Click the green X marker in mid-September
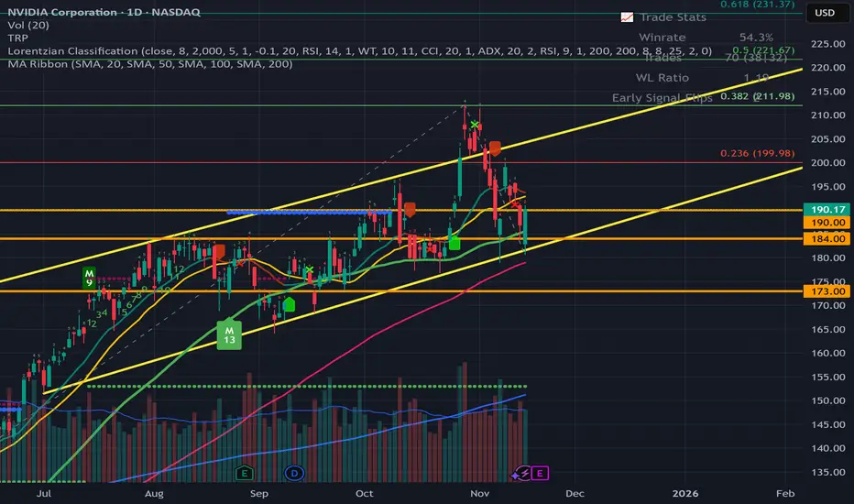Image resolution: width=854 pixels, height=504 pixels. [x=310, y=270]
